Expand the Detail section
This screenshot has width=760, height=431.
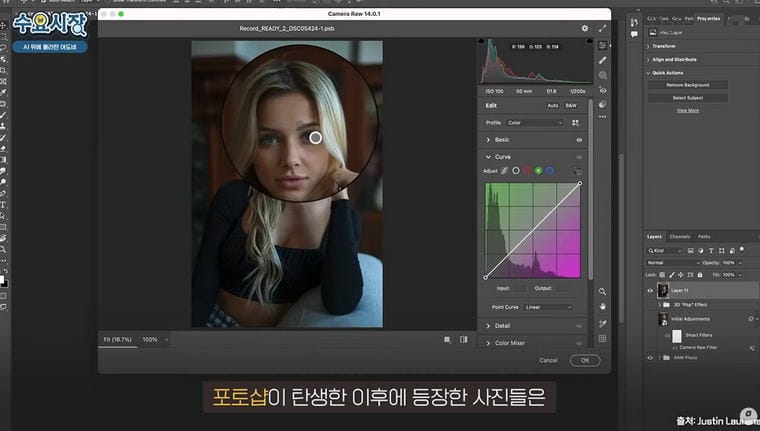[488, 326]
